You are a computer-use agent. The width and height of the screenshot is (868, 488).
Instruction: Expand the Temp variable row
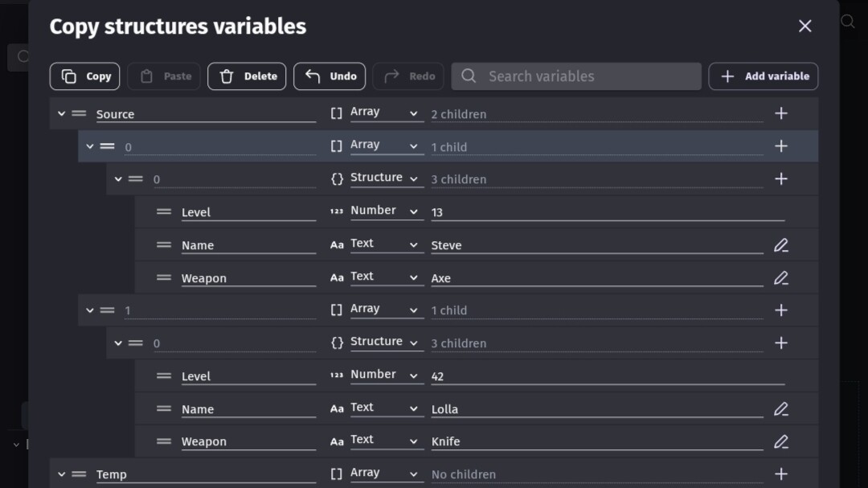pyautogui.click(x=61, y=474)
